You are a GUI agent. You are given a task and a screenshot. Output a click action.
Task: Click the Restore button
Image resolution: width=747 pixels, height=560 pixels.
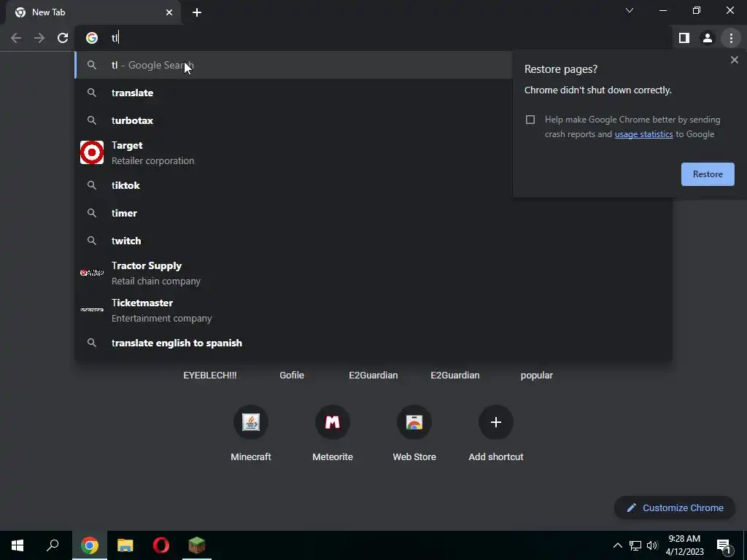click(708, 174)
